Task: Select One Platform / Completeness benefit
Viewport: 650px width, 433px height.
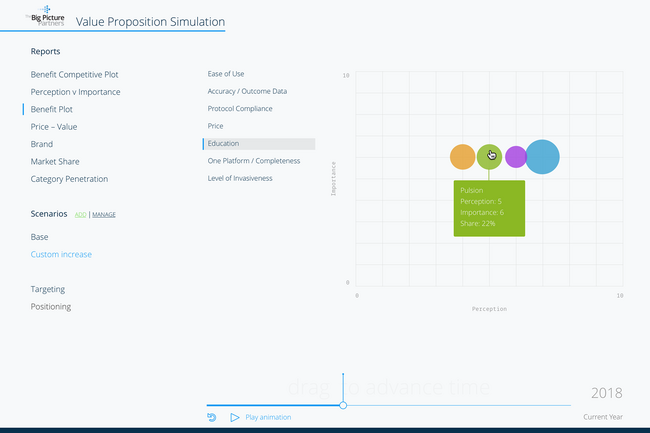Action: tap(254, 161)
